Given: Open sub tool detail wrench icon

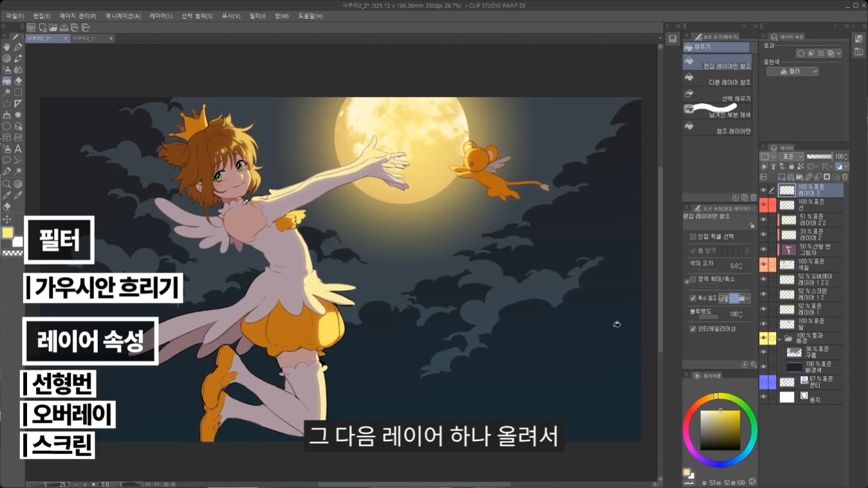Looking at the screenshot, I should coord(753,365).
